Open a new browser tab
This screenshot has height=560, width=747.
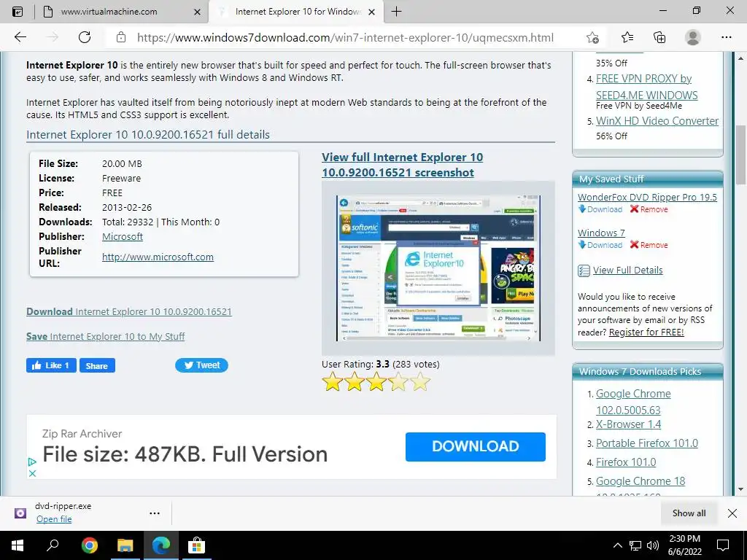point(396,12)
